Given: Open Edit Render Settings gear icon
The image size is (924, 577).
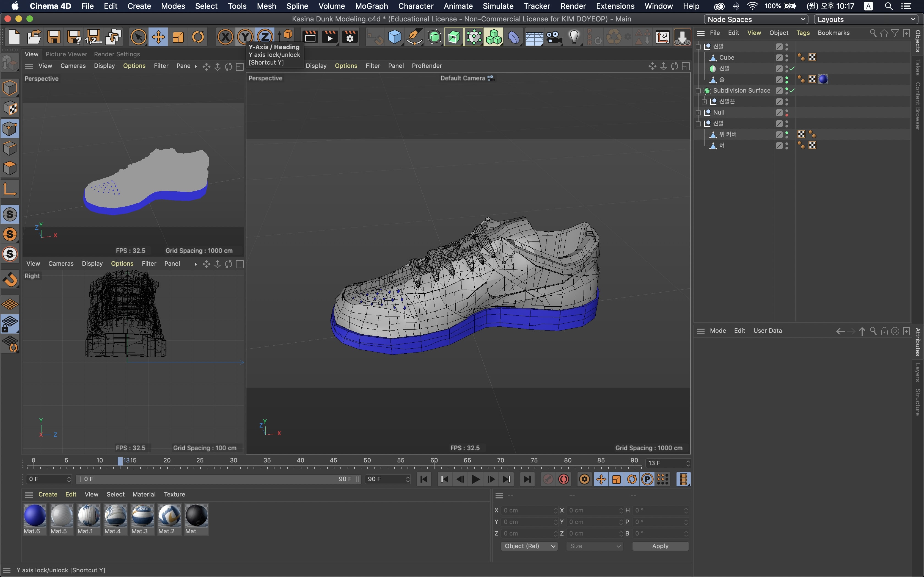Looking at the screenshot, I should coord(349,37).
